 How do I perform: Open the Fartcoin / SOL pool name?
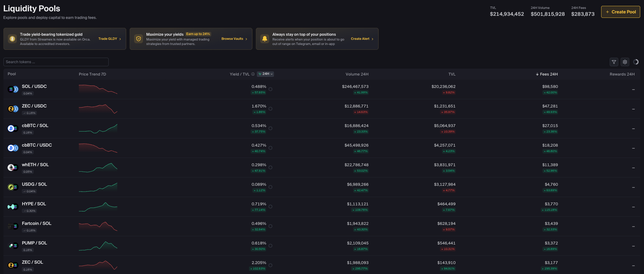(x=37, y=224)
